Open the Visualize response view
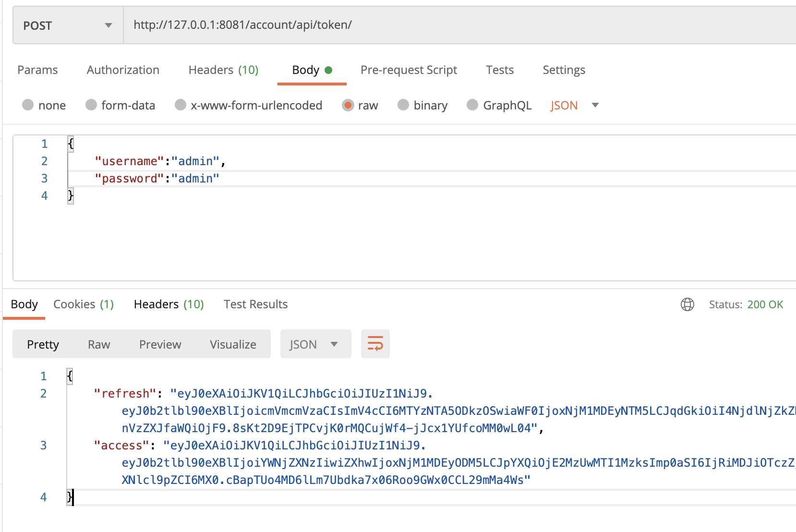This screenshot has height=532, width=796. 233,344
